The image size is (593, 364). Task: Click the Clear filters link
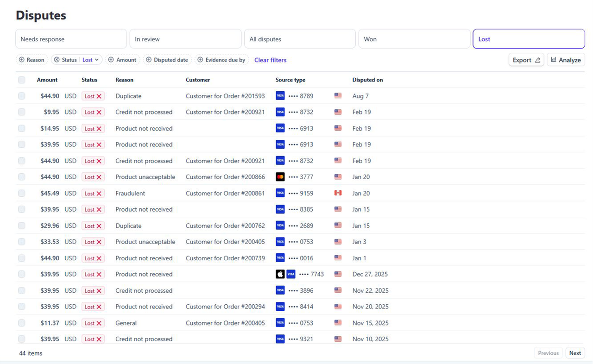pyautogui.click(x=271, y=60)
